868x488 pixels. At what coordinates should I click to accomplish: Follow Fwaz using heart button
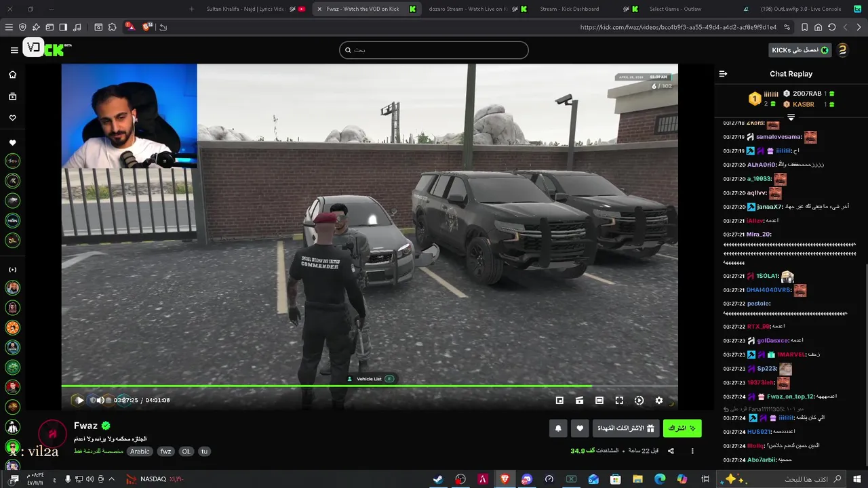[x=580, y=428]
